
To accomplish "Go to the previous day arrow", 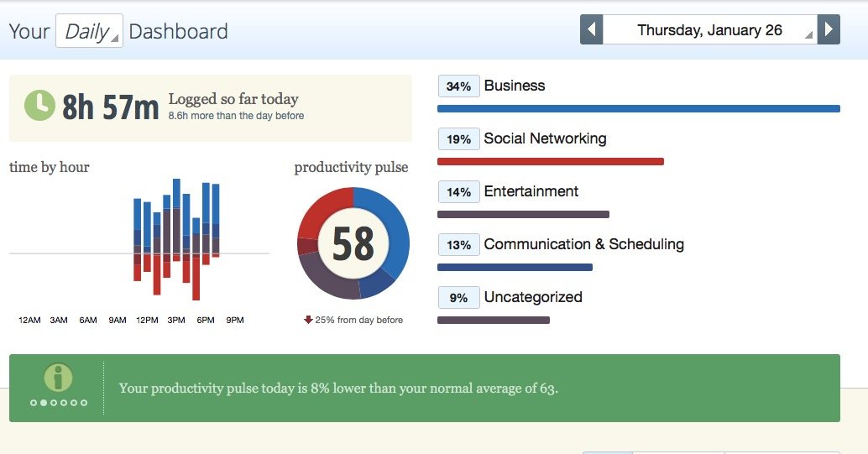I will [591, 29].
